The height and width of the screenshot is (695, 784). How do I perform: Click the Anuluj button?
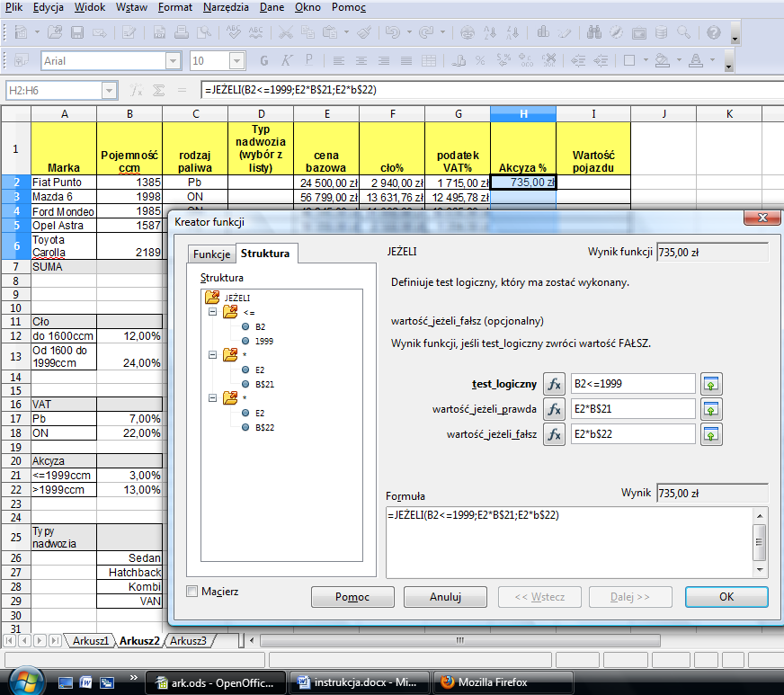pyautogui.click(x=445, y=597)
